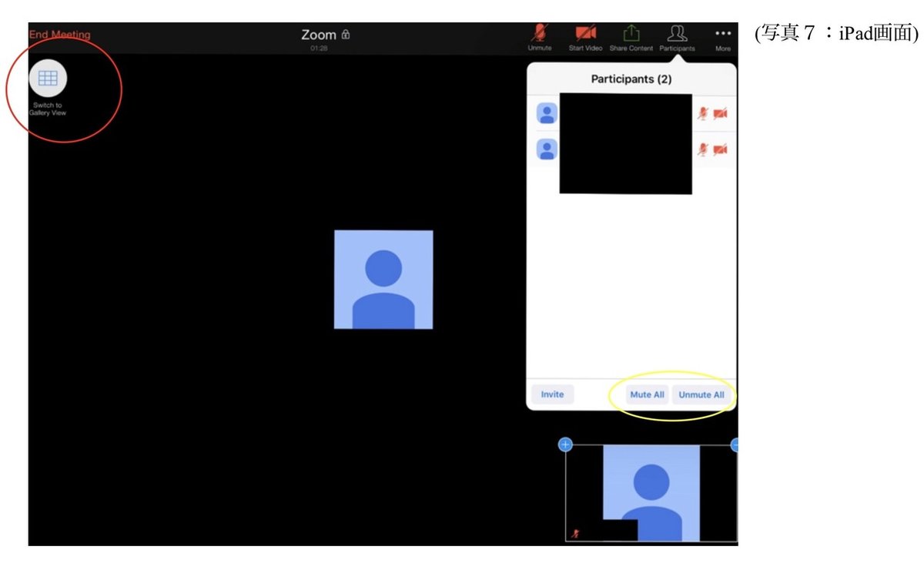Click the Mute All button

click(647, 394)
